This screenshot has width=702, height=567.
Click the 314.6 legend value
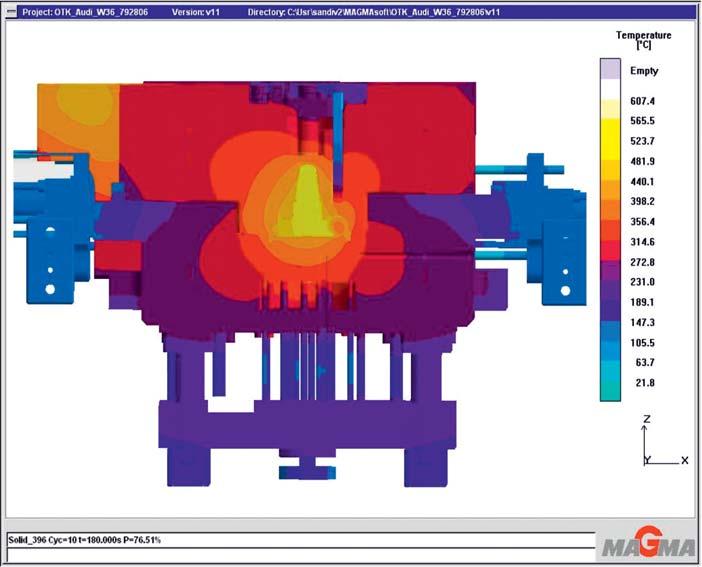click(x=642, y=242)
